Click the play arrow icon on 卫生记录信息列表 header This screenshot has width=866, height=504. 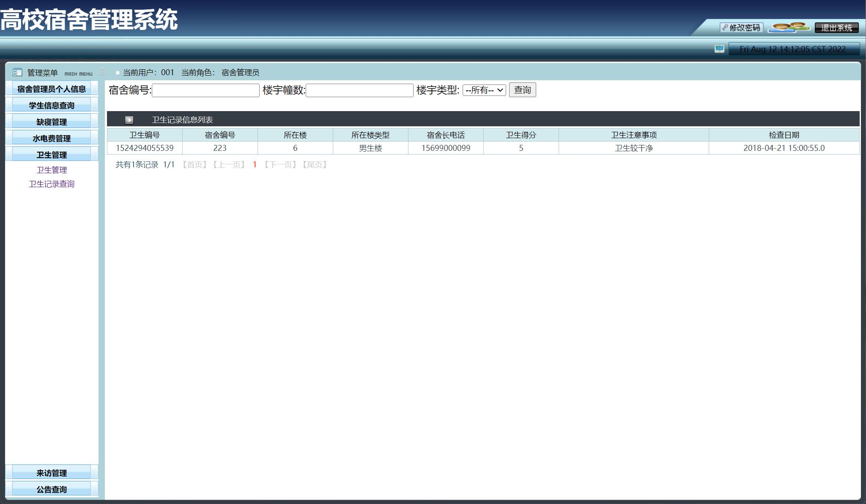[x=129, y=120]
